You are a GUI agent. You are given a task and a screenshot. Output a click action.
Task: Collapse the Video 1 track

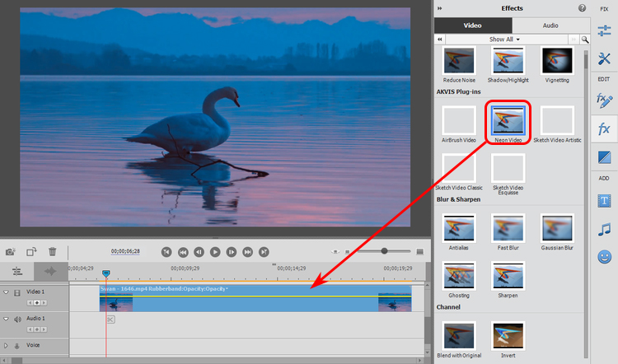pos(6,292)
